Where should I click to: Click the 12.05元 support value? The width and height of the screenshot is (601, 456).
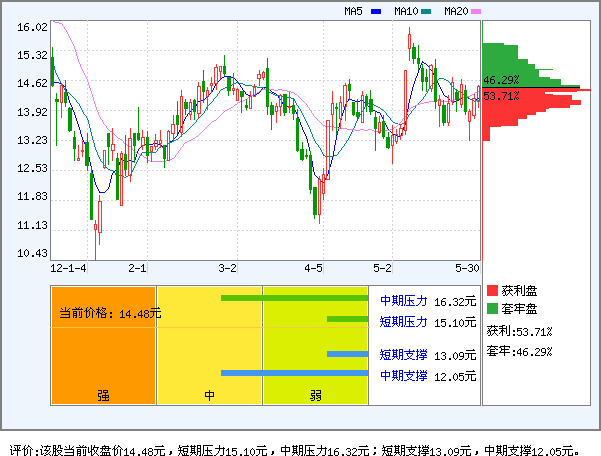[x=455, y=377]
